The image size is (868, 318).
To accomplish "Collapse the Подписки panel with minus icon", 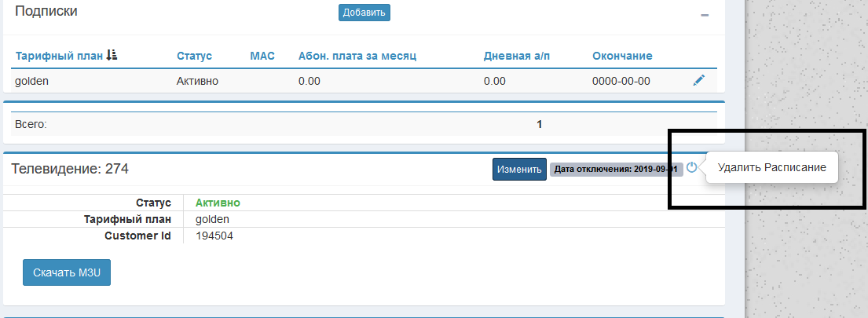I will (x=705, y=15).
